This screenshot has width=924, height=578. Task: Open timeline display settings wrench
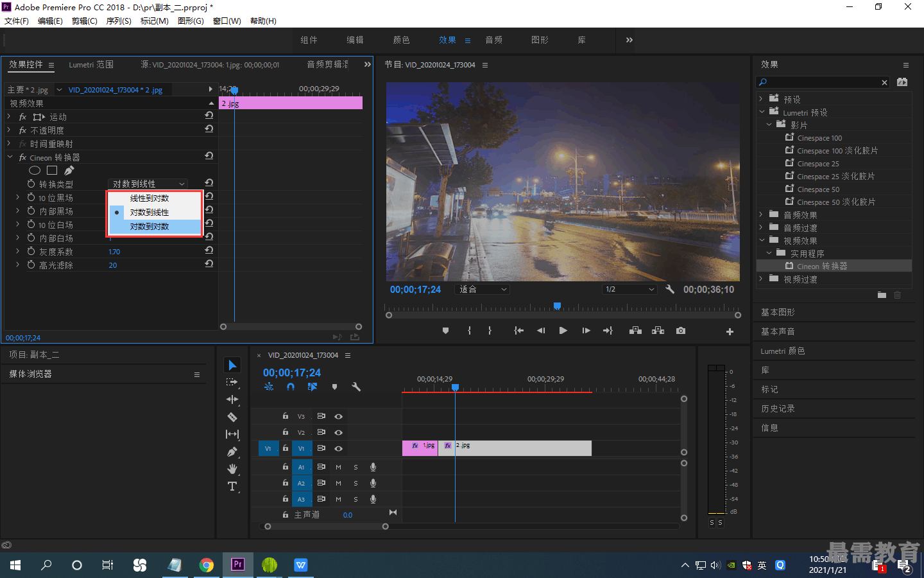coord(356,387)
